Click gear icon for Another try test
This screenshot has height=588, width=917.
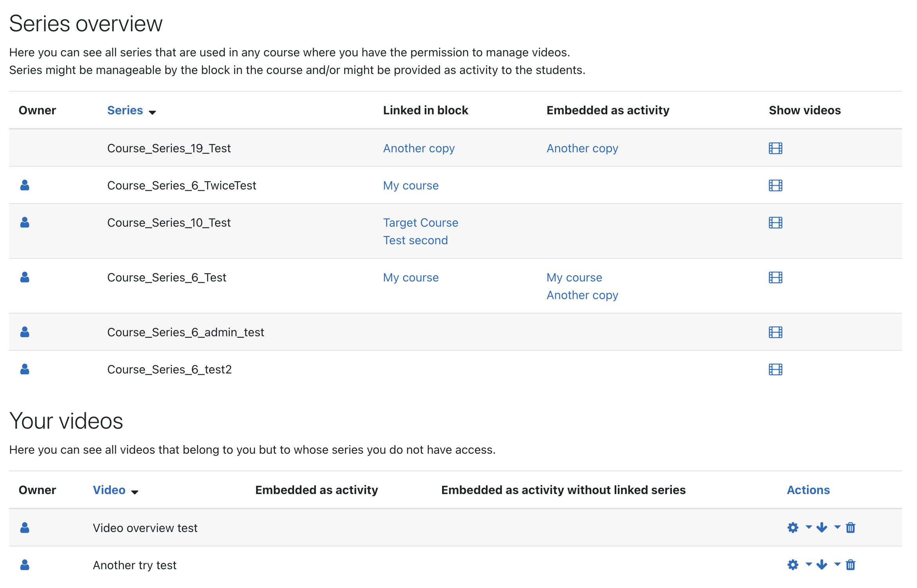point(793,565)
